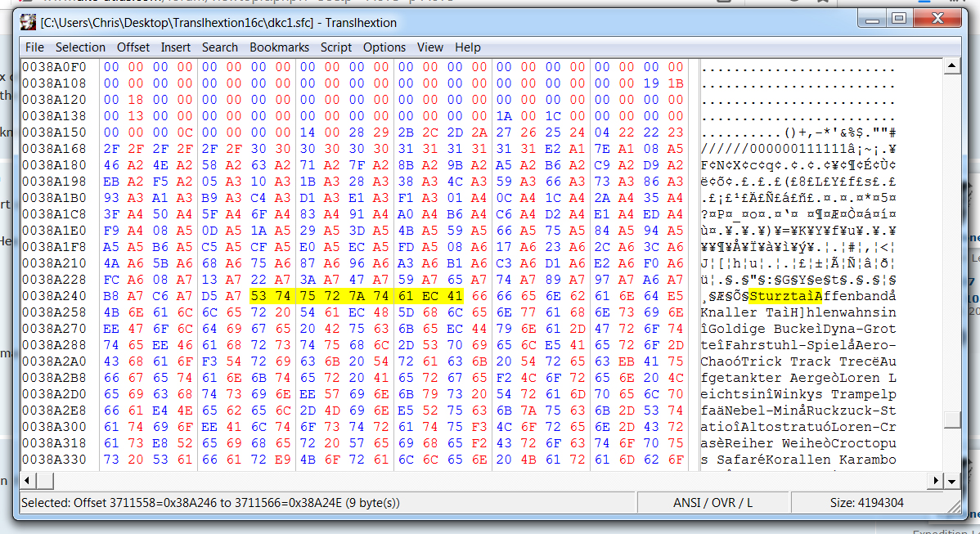This screenshot has width=980, height=534.
Task: Click the vertical scrollbar thumb
Action: [x=951, y=420]
